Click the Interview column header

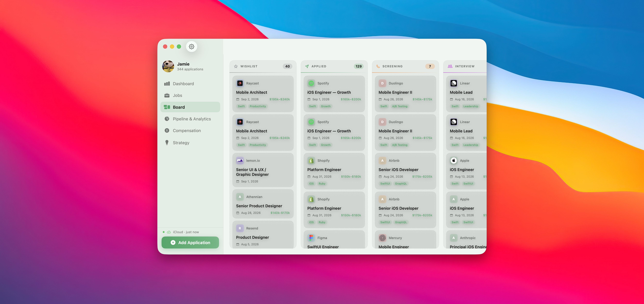point(465,66)
